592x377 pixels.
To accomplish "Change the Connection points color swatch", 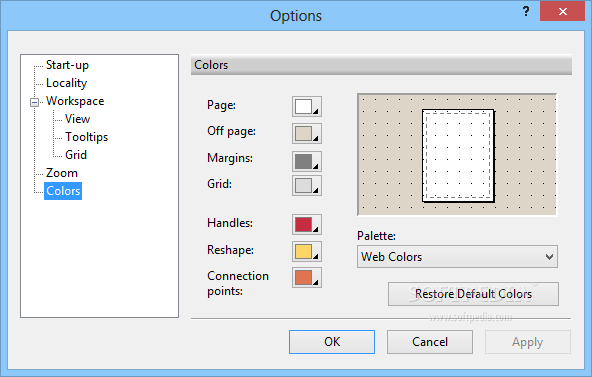I will tap(307, 277).
